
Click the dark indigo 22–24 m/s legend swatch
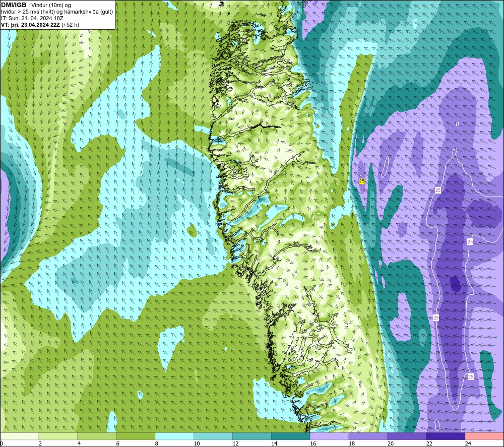pyautogui.click(x=446, y=436)
